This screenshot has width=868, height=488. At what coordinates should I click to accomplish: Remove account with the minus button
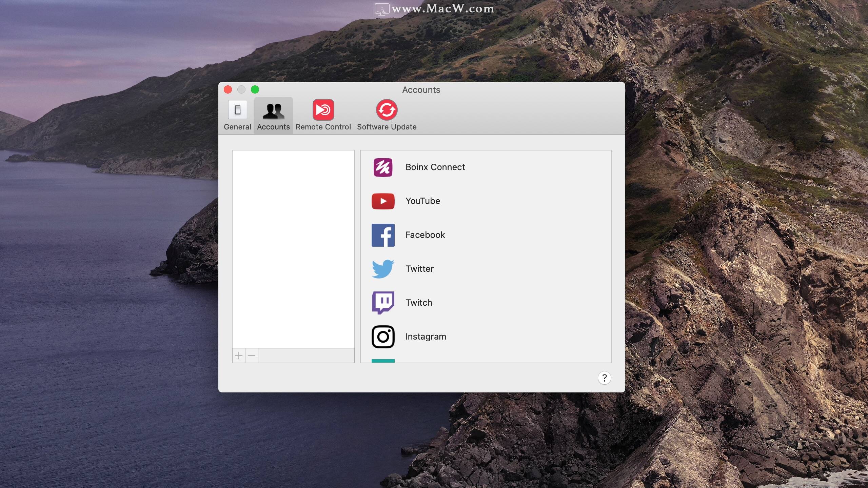252,355
